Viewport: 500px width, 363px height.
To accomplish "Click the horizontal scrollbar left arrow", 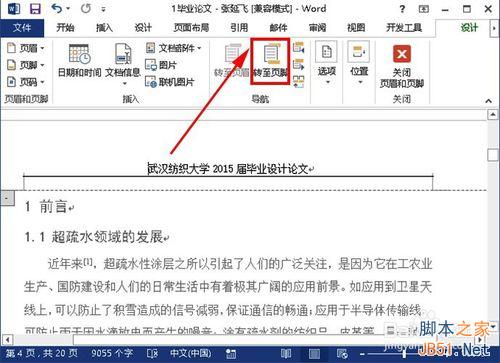I will [7, 340].
